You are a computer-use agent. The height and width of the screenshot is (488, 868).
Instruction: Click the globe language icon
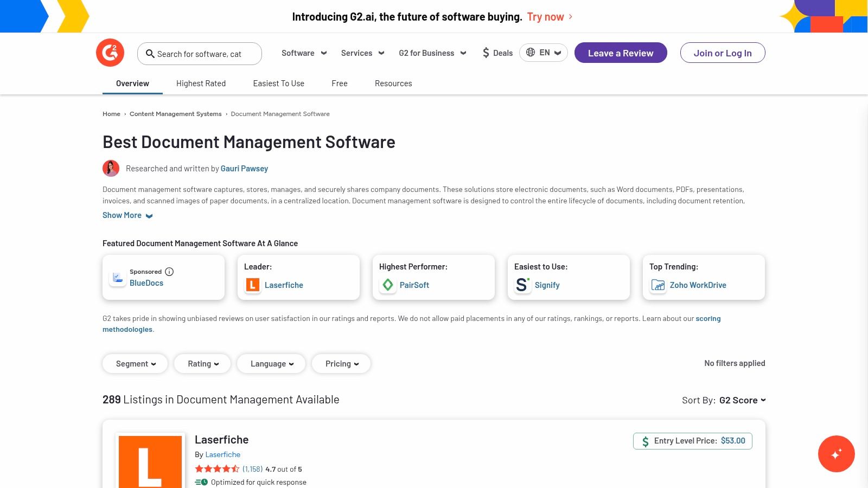(x=531, y=53)
